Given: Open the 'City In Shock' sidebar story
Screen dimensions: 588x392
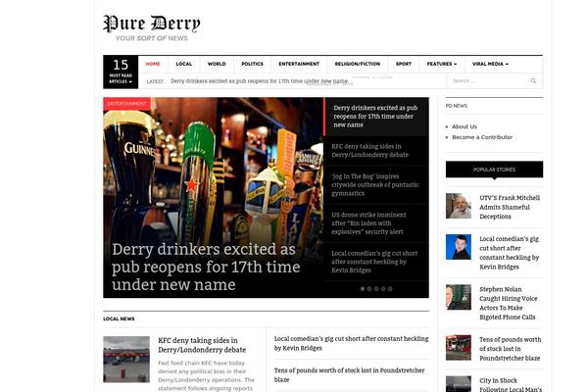Looking at the screenshot, I should tap(511, 384).
